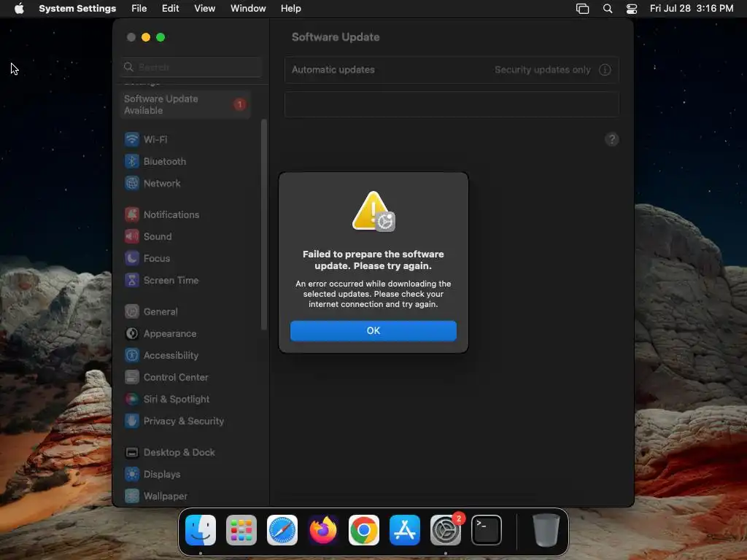This screenshot has width=747, height=560.
Task: Open Terminal from the Dock
Action: coord(487,530)
